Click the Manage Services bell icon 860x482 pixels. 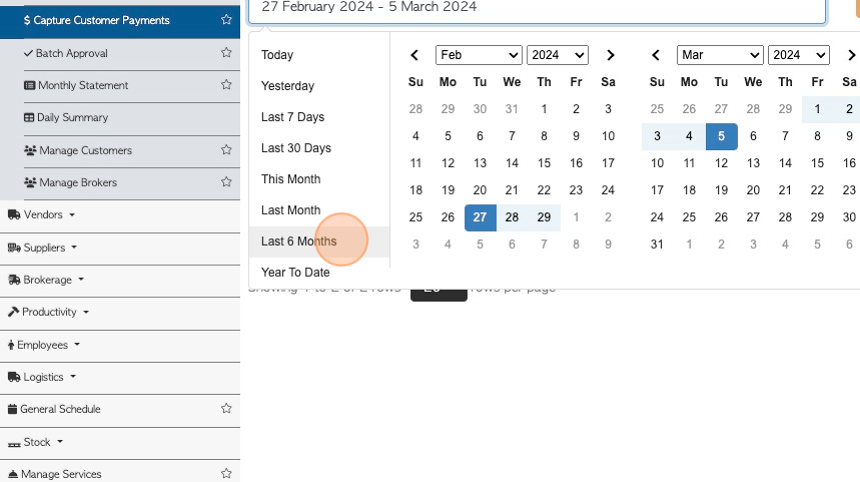13,474
